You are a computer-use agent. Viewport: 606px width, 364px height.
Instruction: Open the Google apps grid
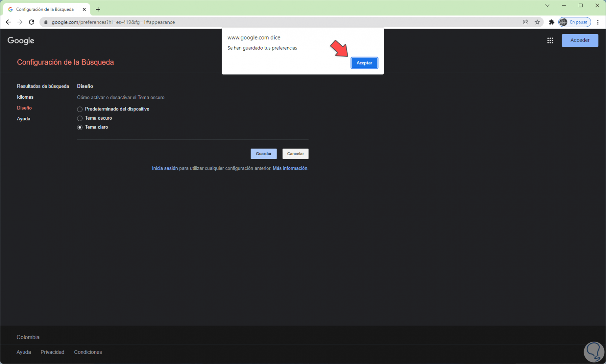point(550,40)
